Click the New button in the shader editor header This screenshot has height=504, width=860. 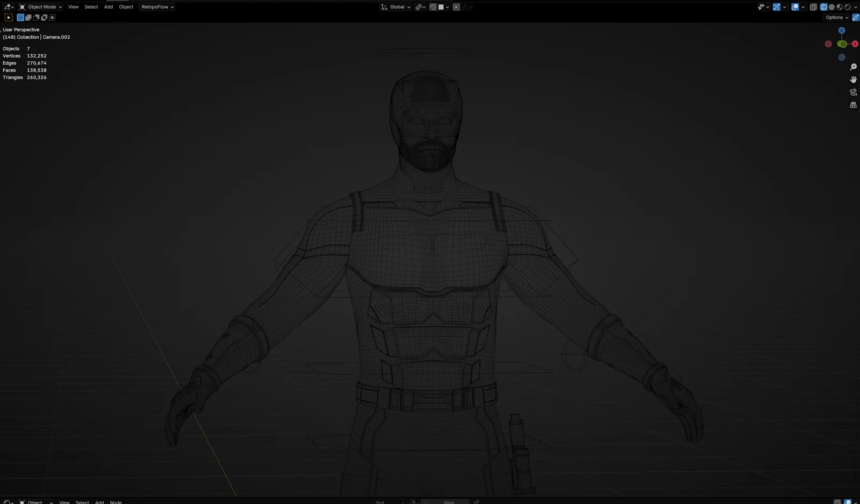point(448,502)
